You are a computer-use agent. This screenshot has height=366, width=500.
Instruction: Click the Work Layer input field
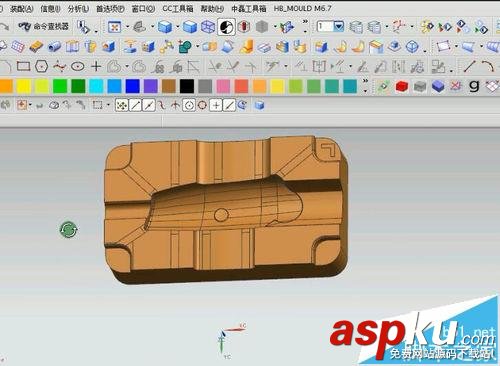click(x=325, y=26)
